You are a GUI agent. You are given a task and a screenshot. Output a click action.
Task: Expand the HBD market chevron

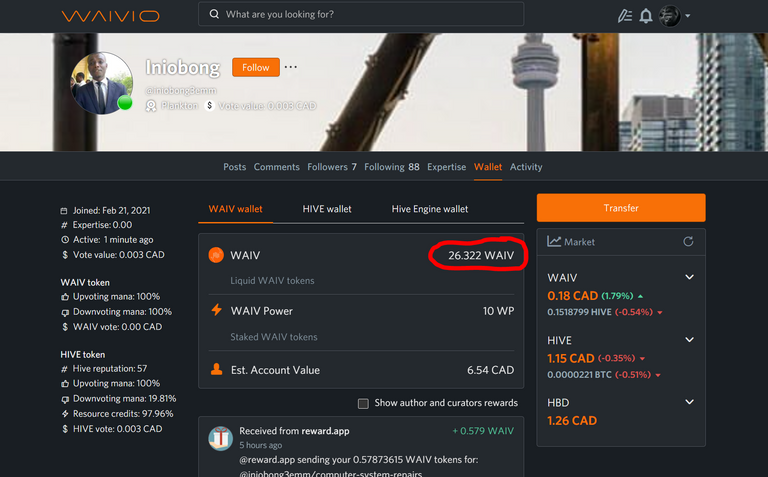(690, 402)
